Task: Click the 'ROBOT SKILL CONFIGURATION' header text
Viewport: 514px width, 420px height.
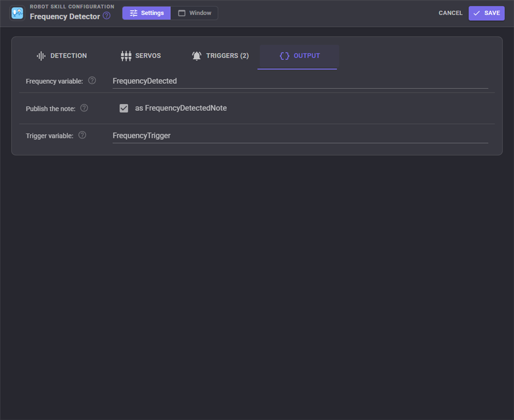Action: tap(72, 7)
